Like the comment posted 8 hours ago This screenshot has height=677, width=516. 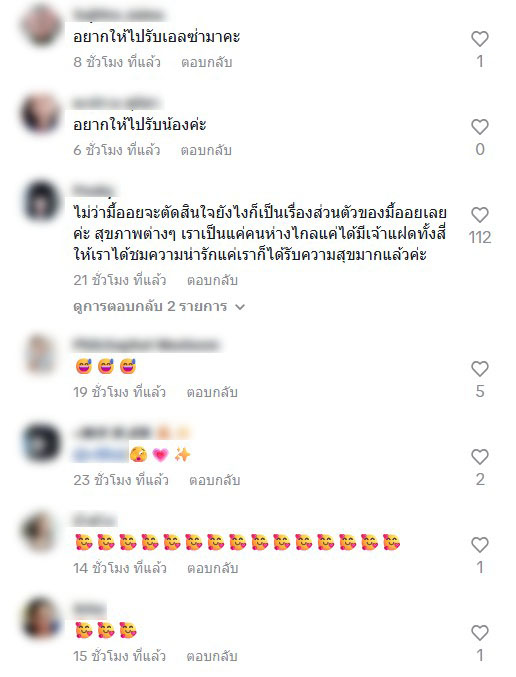tap(479, 39)
